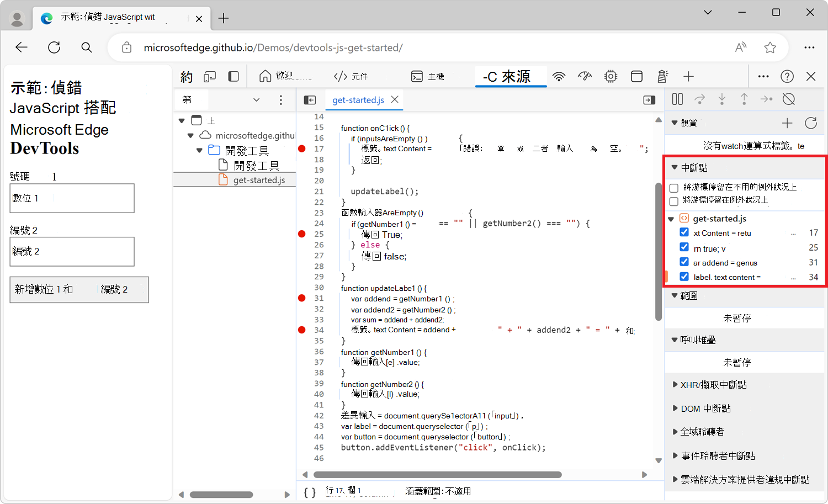This screenshot has height=504, width=828.
Task: Close the get-started.js editor tab
Action: pyautogui.click(x=395, y=99)
